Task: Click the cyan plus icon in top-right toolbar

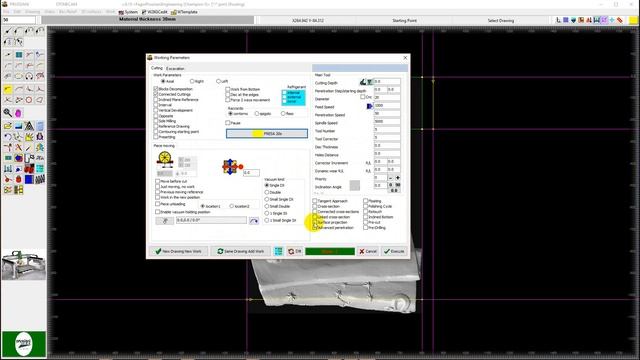Action: (612, 20)
